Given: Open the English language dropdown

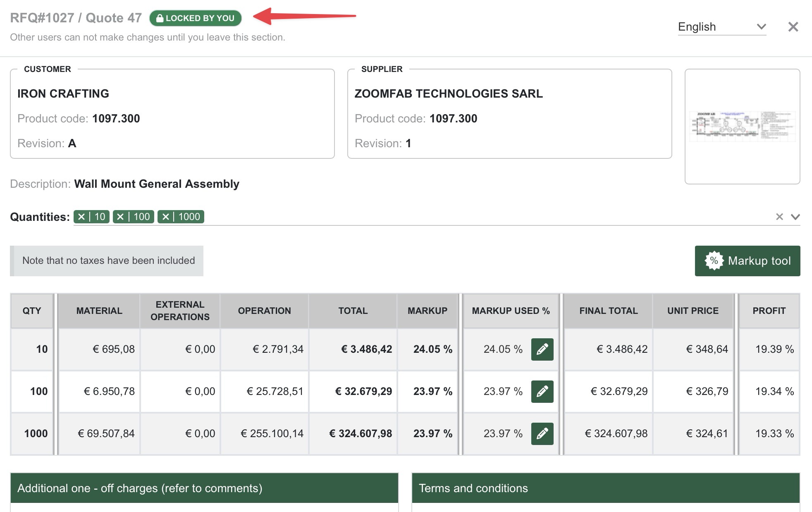Looking at the screenshot, I should tap(721, 27).
